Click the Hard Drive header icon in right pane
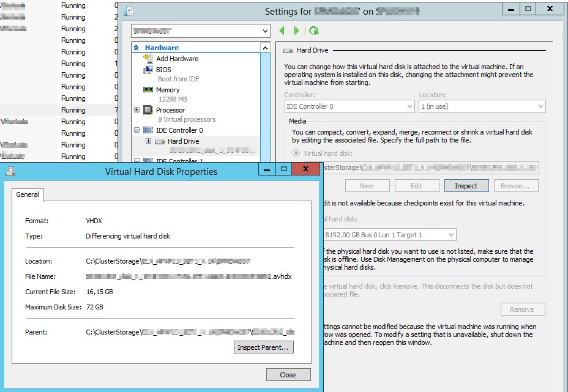 point(288,50)
